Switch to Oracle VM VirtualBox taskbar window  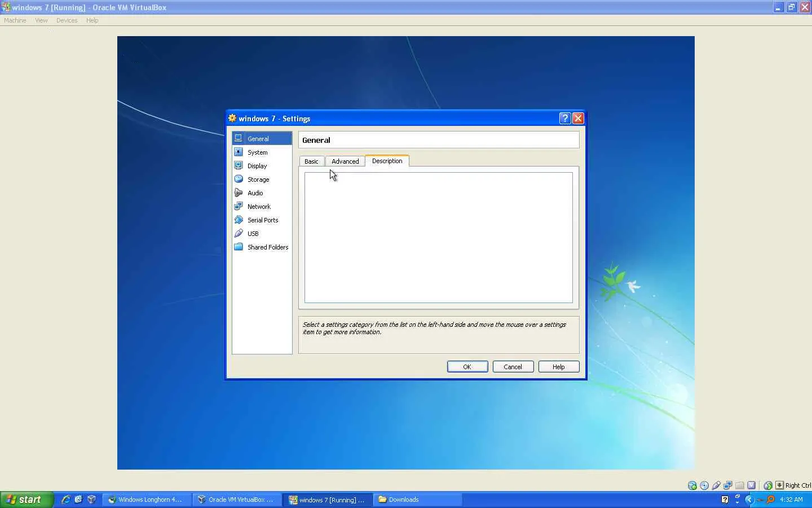(x=237, y=500)
